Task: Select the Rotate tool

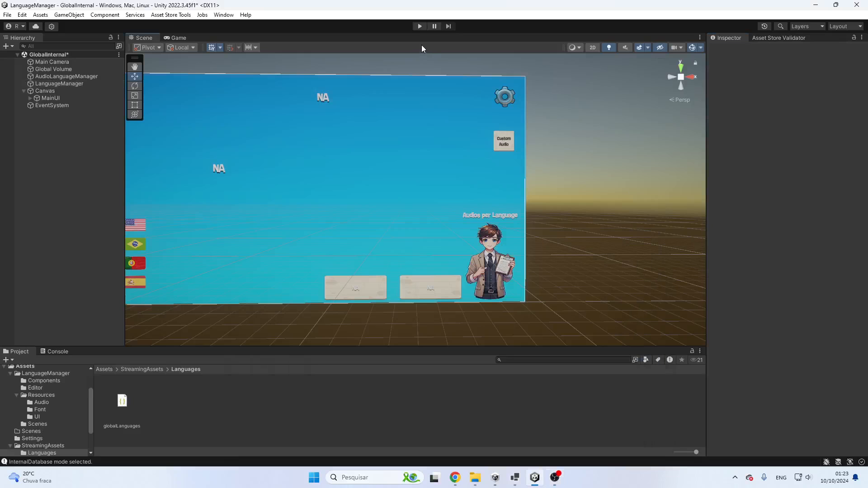Action: pyautogui.click(x=135, y=86)
